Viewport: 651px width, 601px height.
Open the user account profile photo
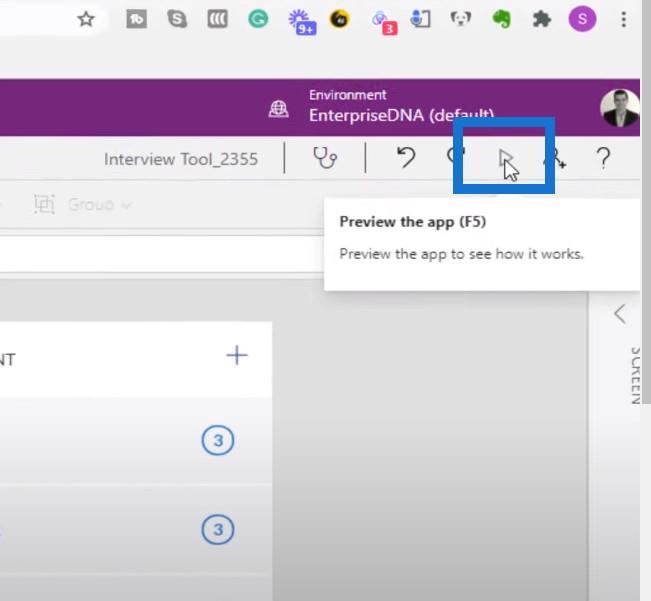tap(619, 108)
